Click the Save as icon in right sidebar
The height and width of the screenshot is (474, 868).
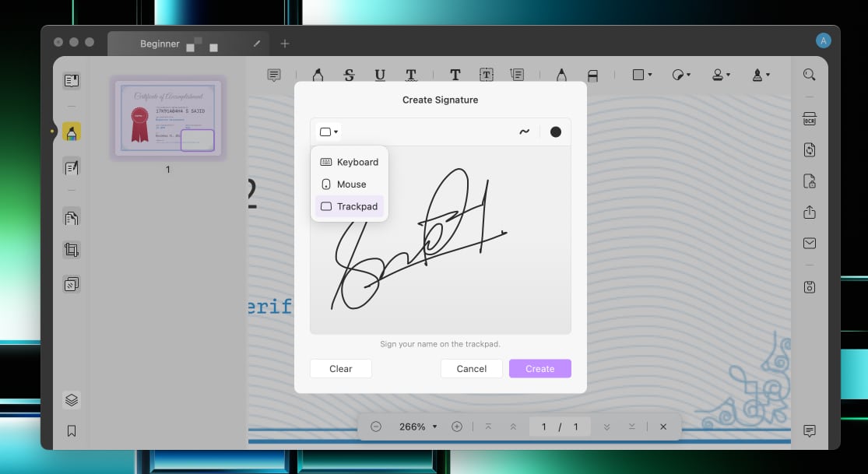810,287
